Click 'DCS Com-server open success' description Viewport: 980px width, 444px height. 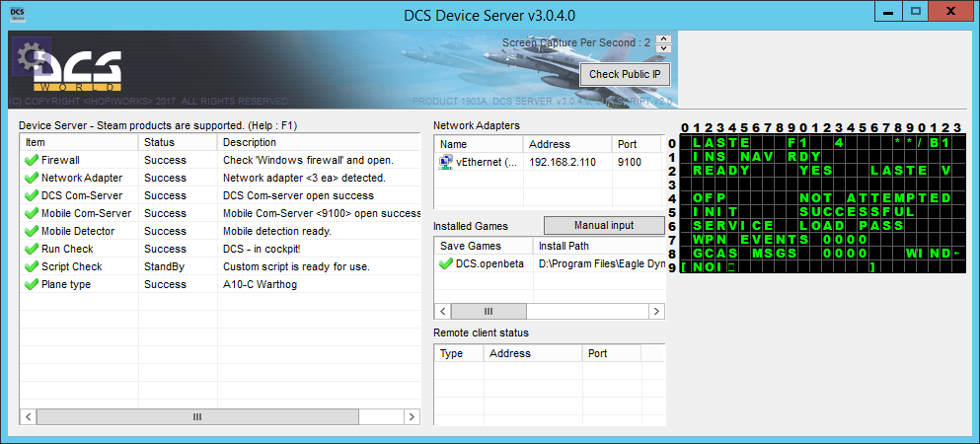(298, 195)
